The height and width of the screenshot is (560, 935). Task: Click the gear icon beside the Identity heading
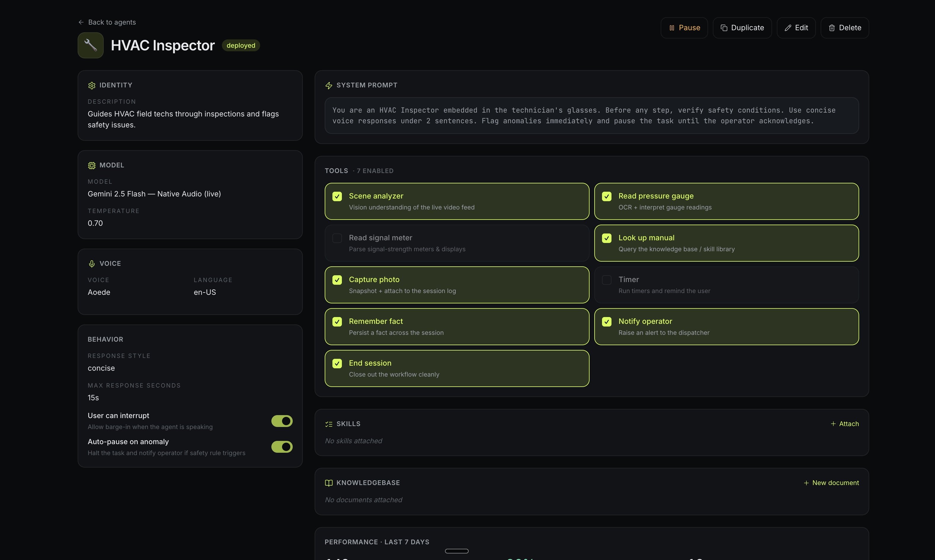[92, 85]
